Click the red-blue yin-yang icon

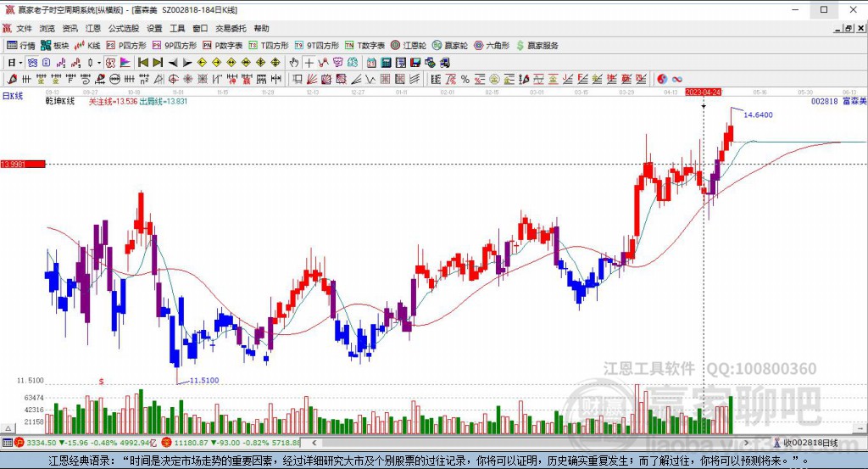click(x=662, y=79)
